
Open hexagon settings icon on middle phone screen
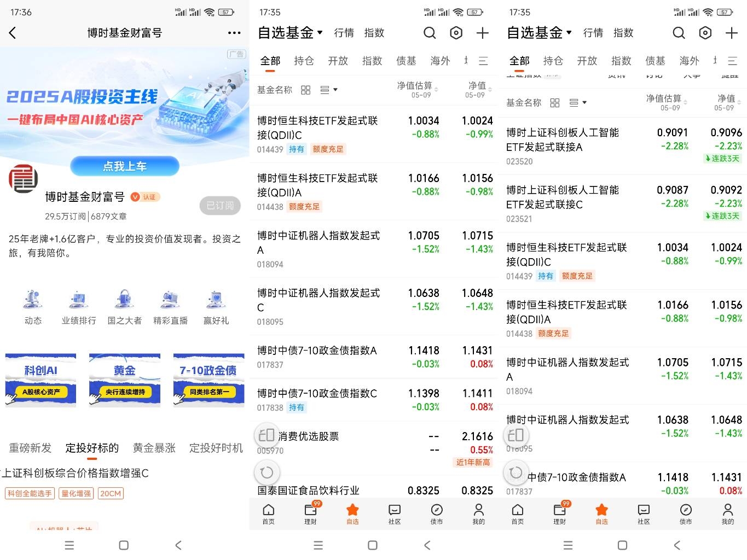456,33
